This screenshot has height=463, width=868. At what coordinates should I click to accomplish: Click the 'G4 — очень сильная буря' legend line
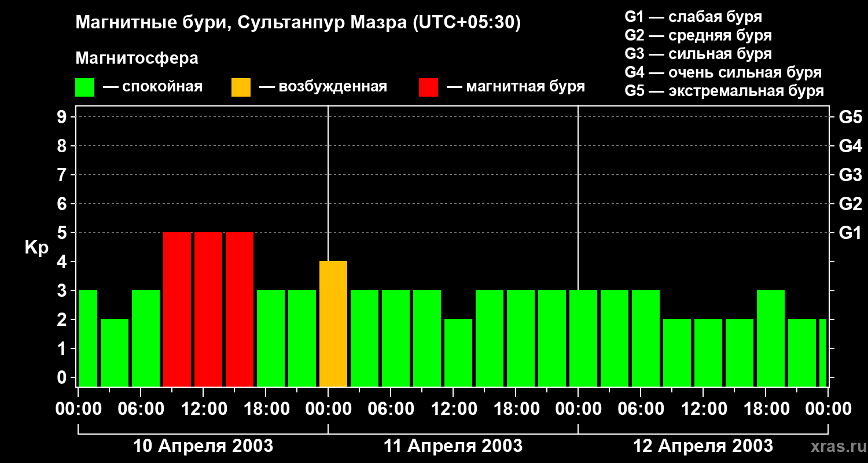(x=723, y=72)
